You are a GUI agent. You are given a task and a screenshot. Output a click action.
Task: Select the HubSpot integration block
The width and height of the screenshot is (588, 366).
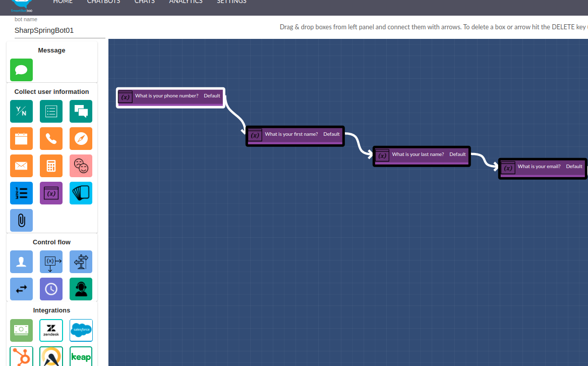(x=21, y=356)
